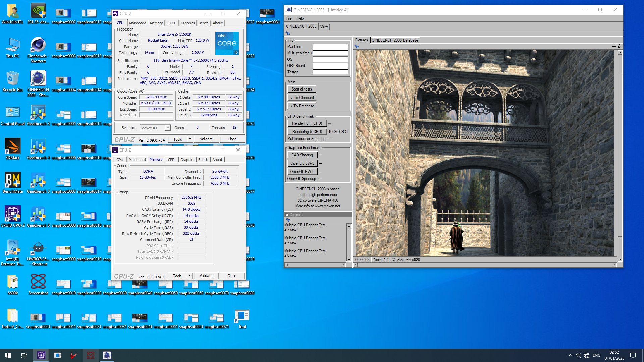
Task: Run OpenGL HW-L benchmark
Action: 302,172
